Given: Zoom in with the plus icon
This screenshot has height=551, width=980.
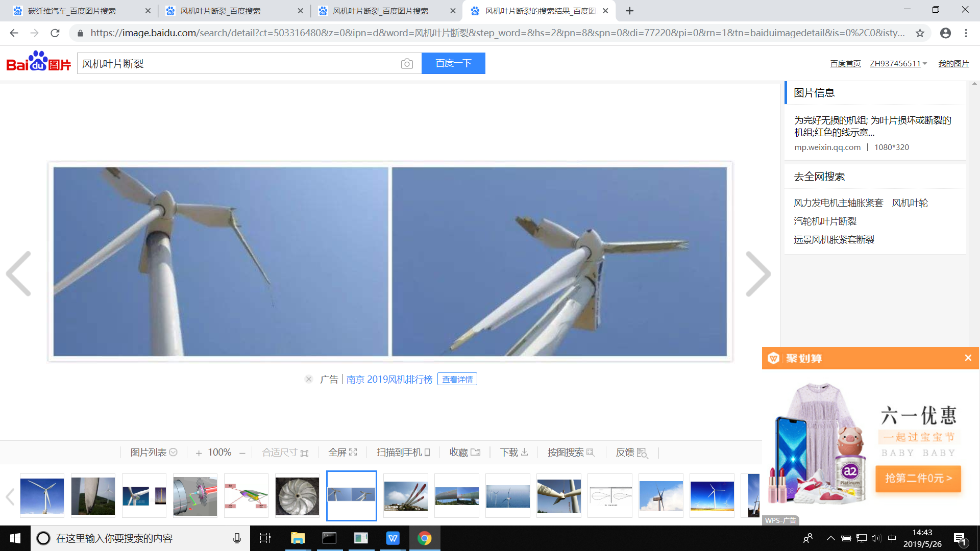Looking at the screenshot, I should 199,453.
